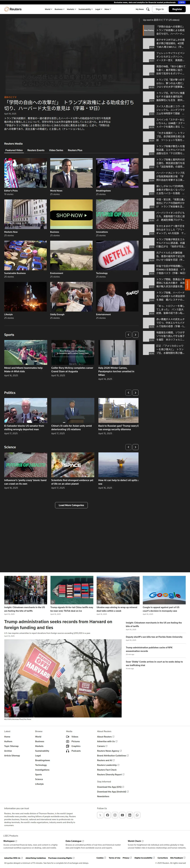The width and height of the screenshot is (190, 868).
Task: Expand the Markets menu dropdown
Action: click(71, 9)
